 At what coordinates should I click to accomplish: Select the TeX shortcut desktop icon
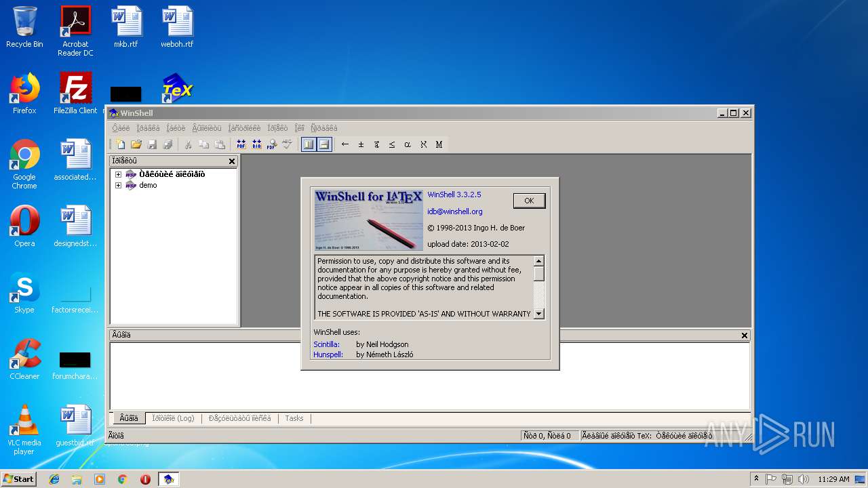coord(177,89)
